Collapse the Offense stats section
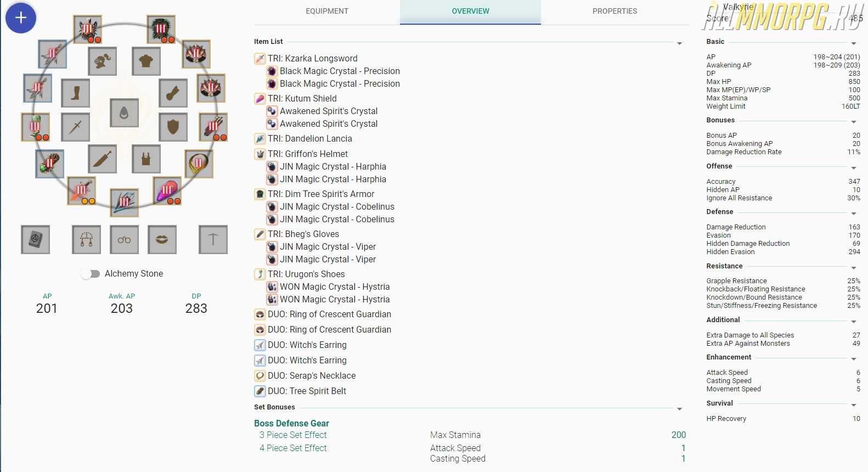Image resolution: width=868 pixels, height=472 pixels. [x=854, y=168]
